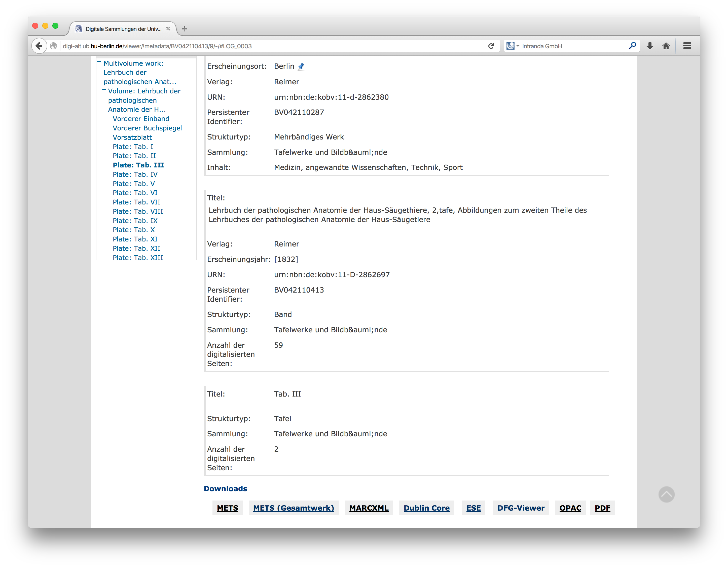This screenshot has height=568, width=728.
Task: Collapse the Volume: Lehrbuch tree node
Action: coord(104,90)
